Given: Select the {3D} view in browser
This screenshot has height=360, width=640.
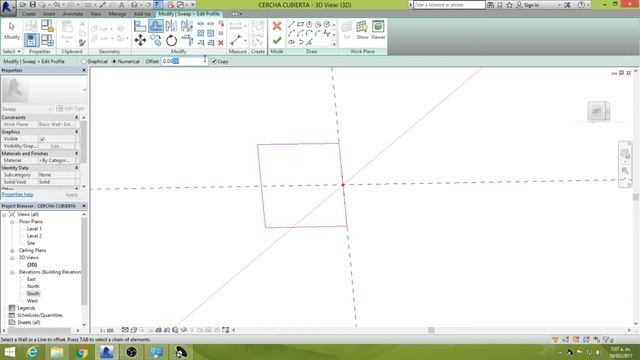Looking at the screenshot, I should point(32,265).
